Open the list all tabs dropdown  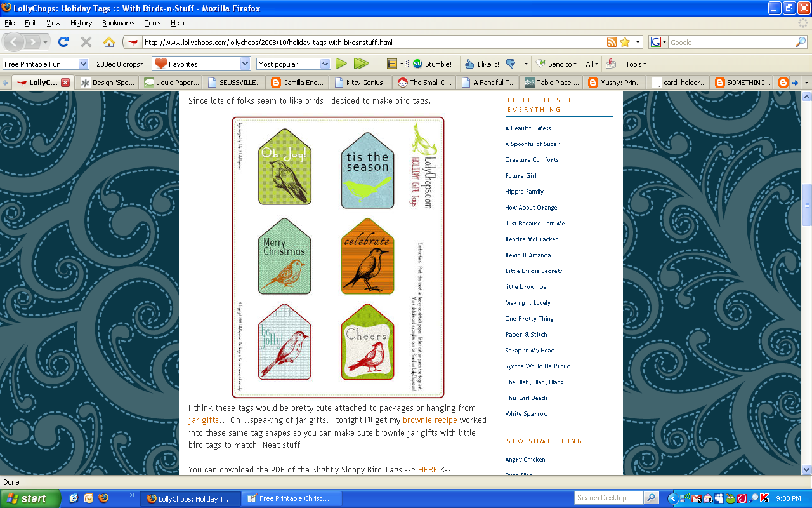806,83
